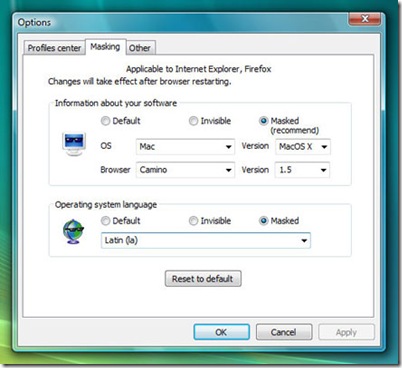Click the greyed-out Apply button
The image size is (402, 368).
[x=346, y=332]
